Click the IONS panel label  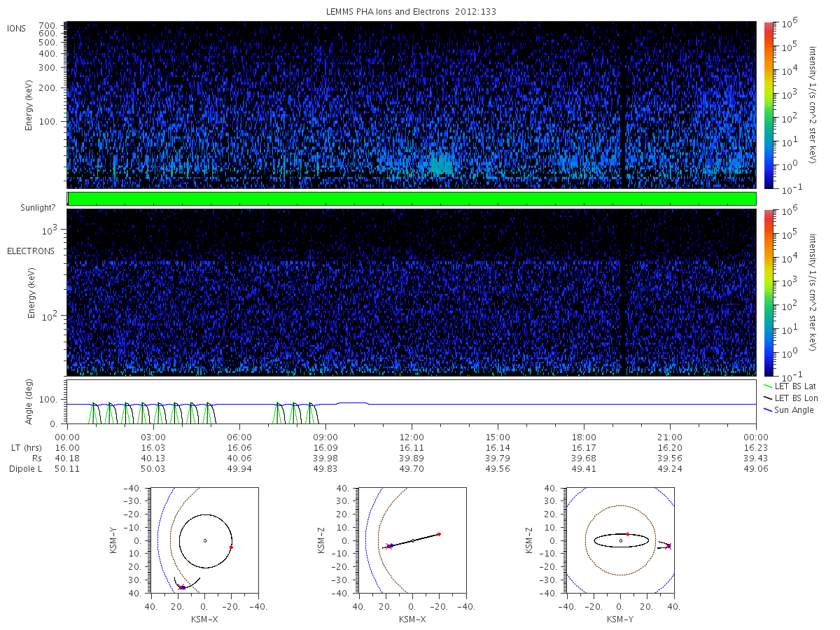(x=17, y=28)
